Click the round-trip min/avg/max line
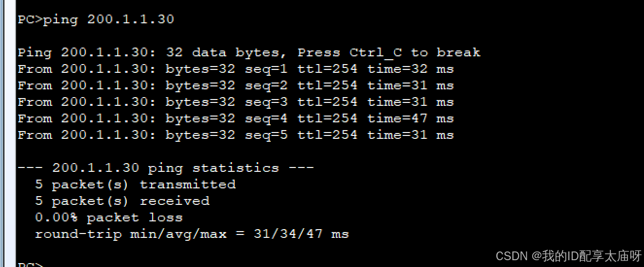 coord(192,234)
